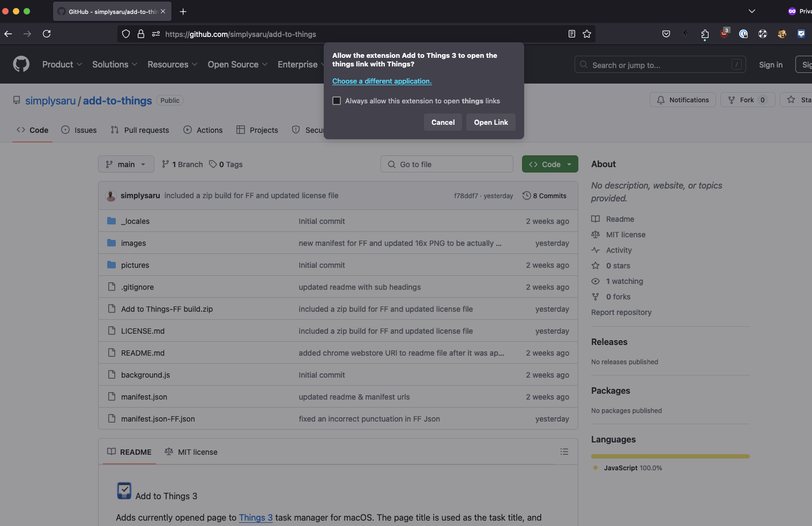Open the Enterprise navigation menu
812x526 pixels.
tap(300, 64)
